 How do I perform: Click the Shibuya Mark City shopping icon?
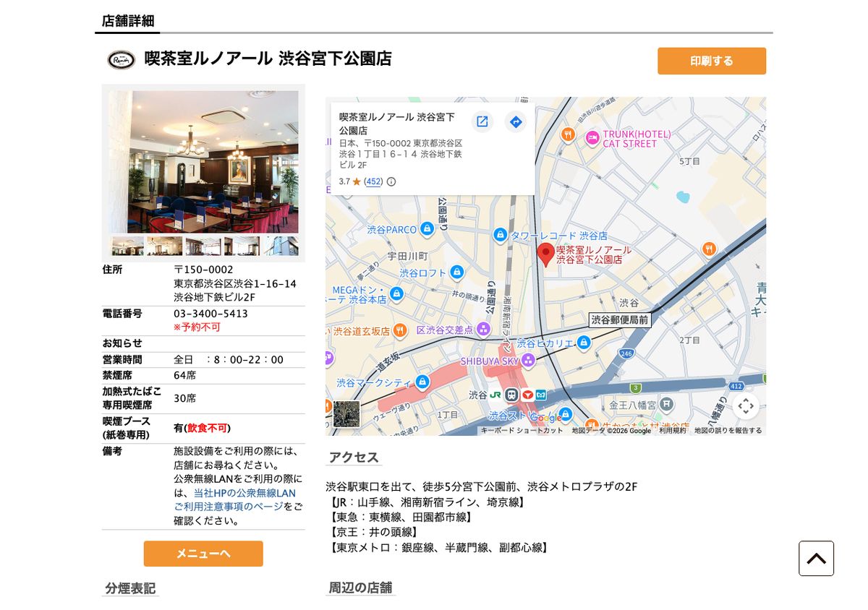point(423,382)
